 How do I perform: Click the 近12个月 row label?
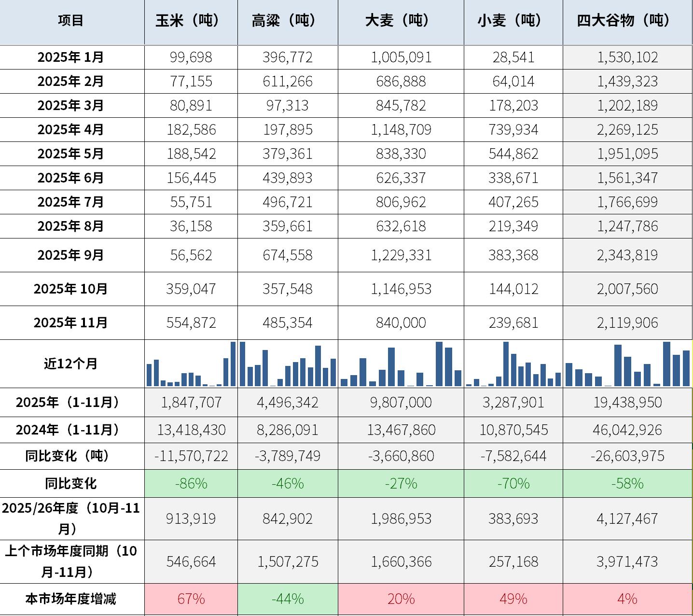pos(71,364)
